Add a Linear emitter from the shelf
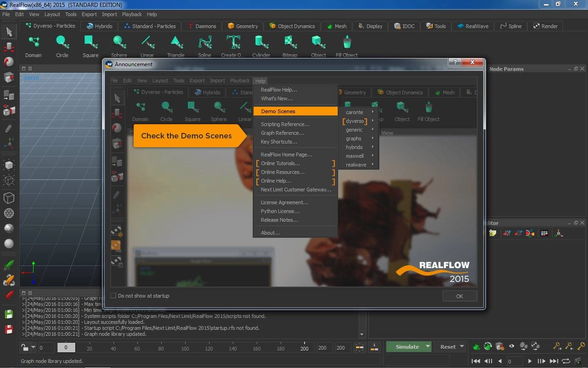The image size is (588, 368). 147,46
